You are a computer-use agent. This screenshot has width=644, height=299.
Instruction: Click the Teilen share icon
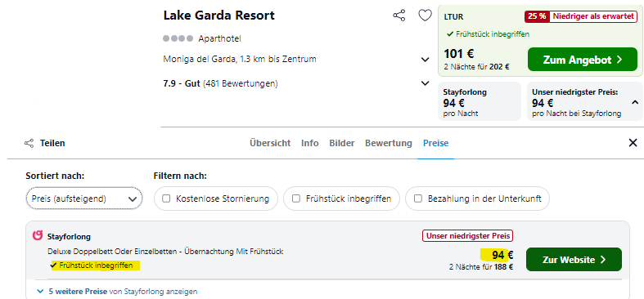tap(29, 143)
